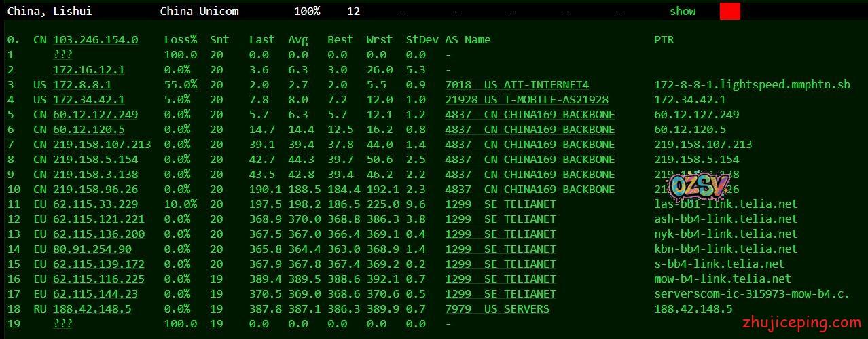Open the 60.12.127.249 IP link

click(95, 115)
